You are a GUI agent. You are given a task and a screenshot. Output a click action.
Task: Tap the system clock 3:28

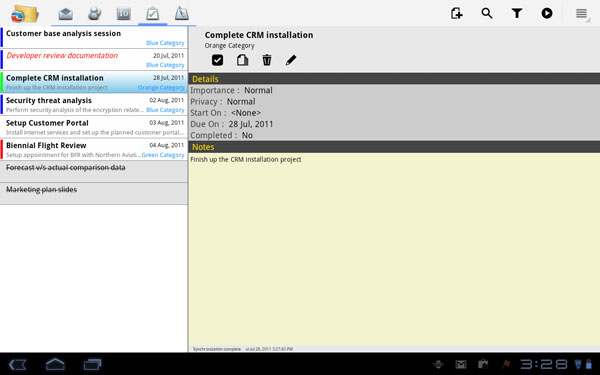(544, 364)
